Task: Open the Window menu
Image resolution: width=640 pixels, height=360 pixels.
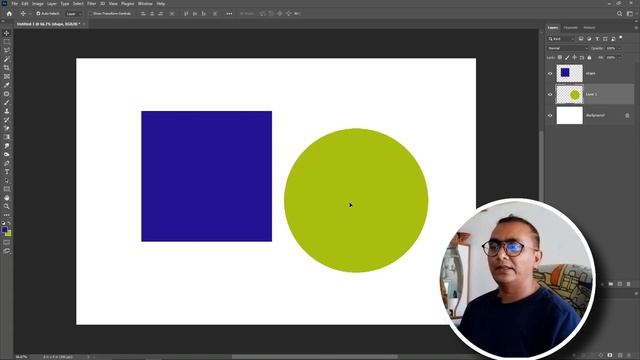Action: (x=145, y=4)
